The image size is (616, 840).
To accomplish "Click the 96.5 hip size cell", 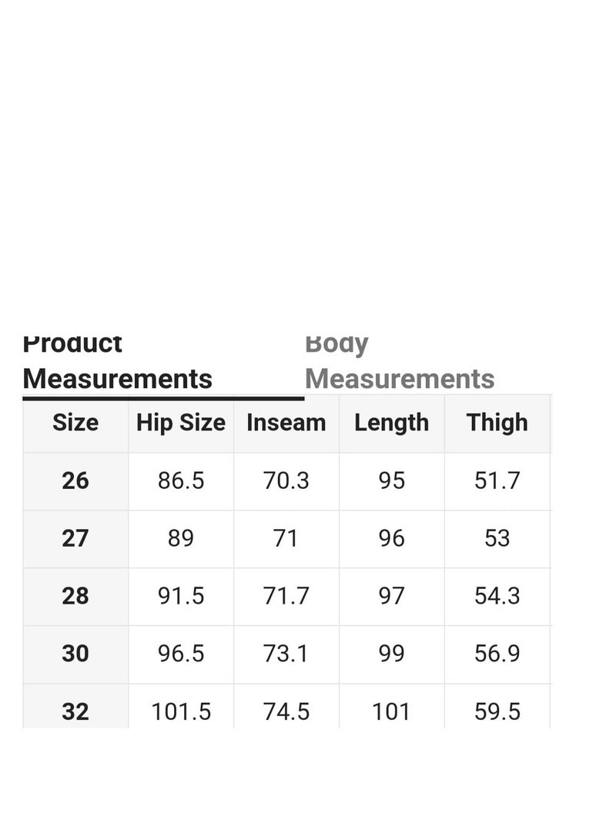I will pyautogui.click(x=181, y=654).
